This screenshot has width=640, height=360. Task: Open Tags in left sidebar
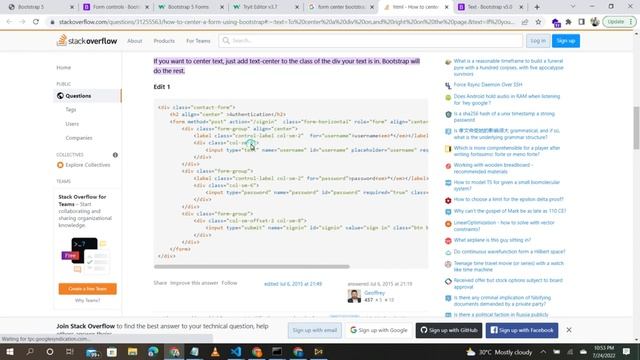pyautogui.click(x=71, y=109)
